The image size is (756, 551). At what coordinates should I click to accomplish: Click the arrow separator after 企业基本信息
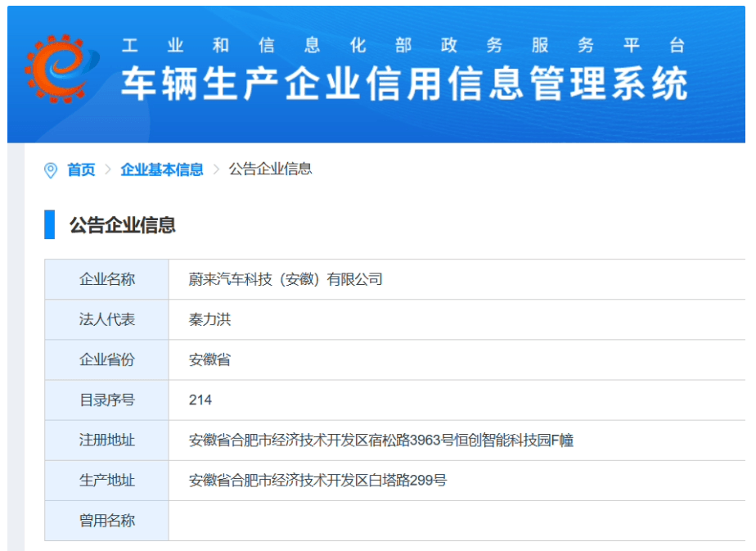click(x=217, y=169)
